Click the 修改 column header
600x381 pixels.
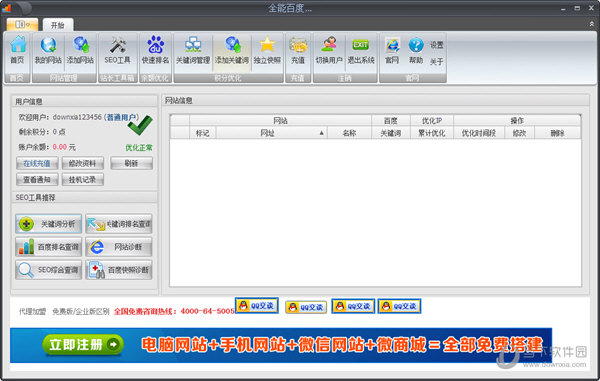point(519,133)
